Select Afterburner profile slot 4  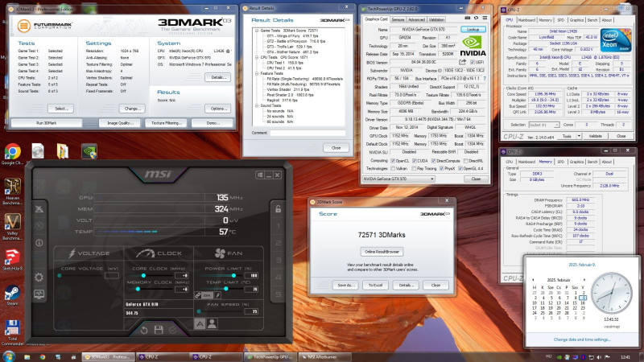(x=278, y=277)
